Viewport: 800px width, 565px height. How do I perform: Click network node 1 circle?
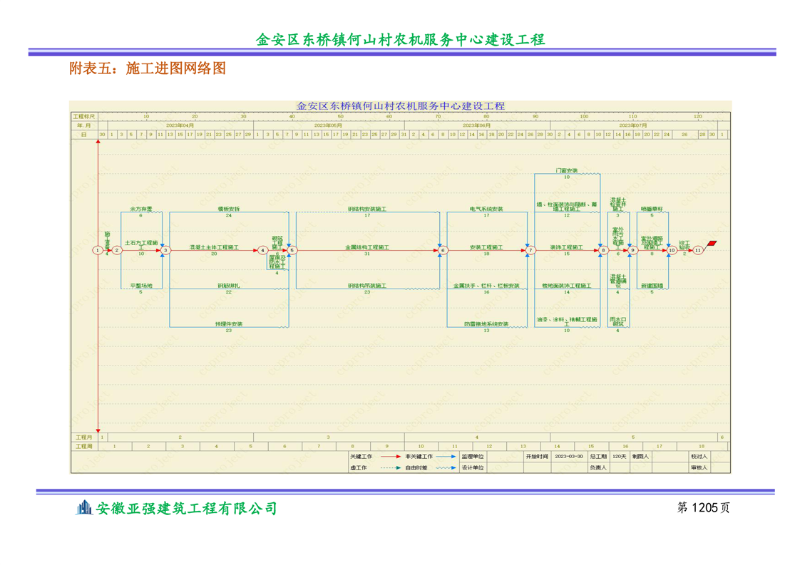coord(97,250)
